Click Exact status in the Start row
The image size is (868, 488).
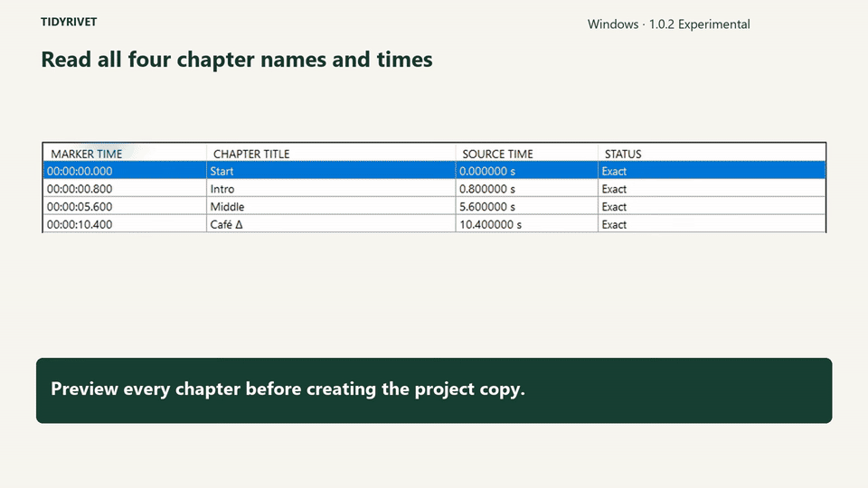[712, 171]
